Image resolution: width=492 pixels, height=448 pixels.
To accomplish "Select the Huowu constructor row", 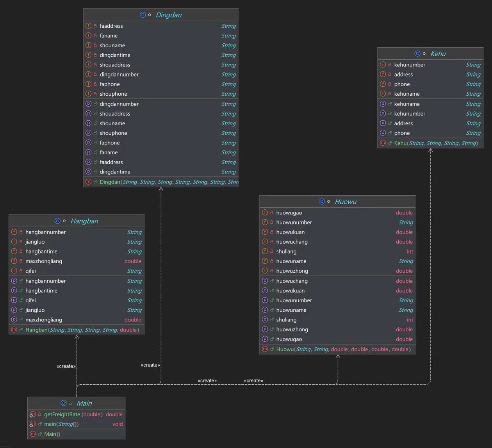I will point(338,349).
